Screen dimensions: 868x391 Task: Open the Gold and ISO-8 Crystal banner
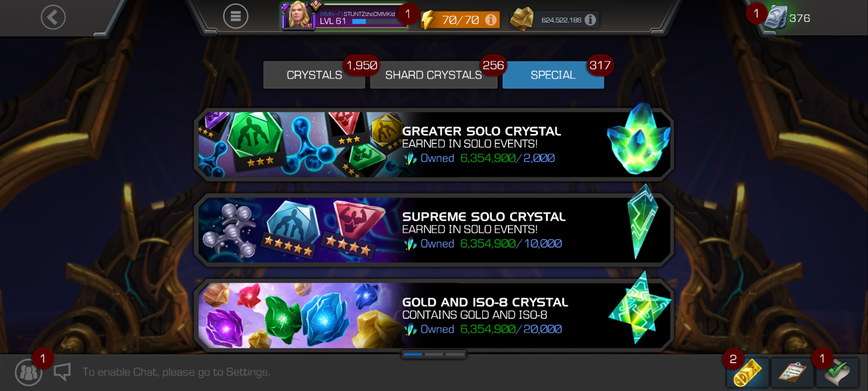click(x=434, y=315)
